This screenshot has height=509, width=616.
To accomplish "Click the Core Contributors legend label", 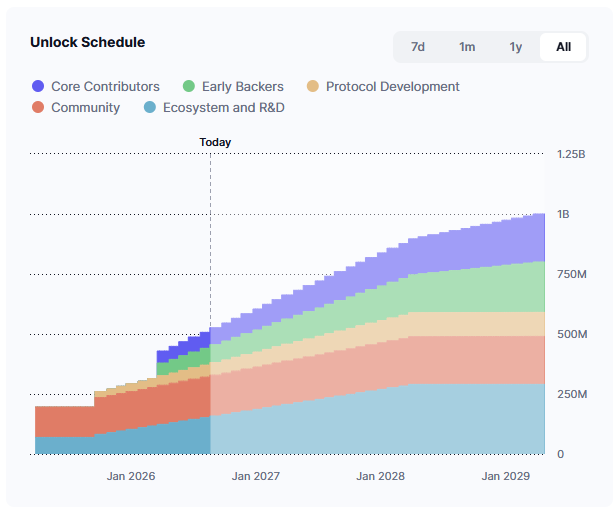I will point(105,86).
